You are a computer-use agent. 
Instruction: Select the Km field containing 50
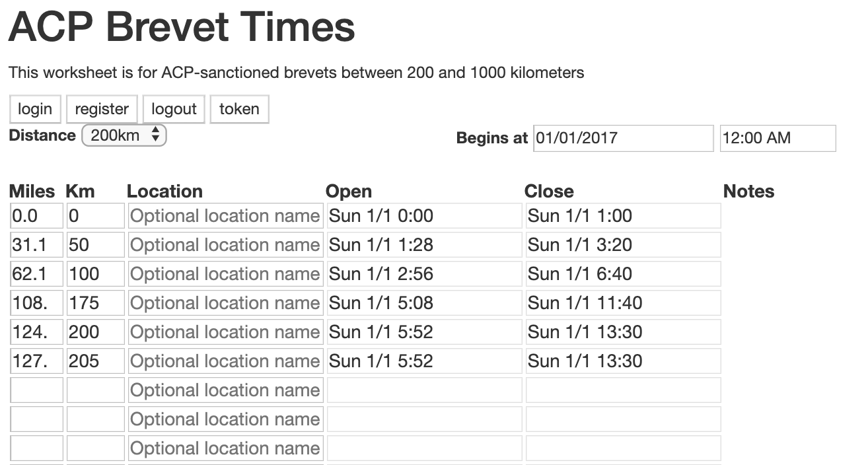point(96,245)
